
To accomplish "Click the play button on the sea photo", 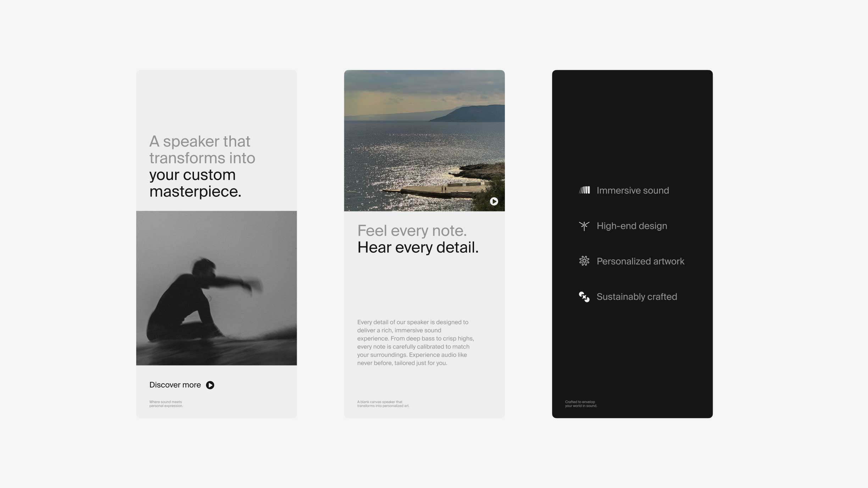I will coord(494,201).
